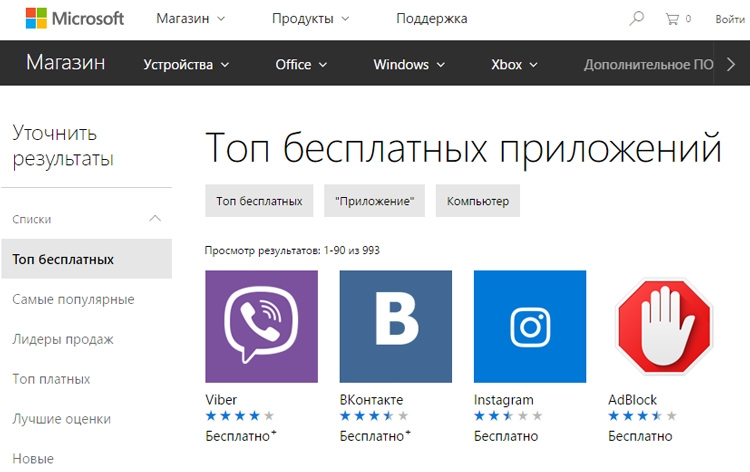
Task: Click Бесплатно price under AdBlock
Action: [x=640, y=436]
